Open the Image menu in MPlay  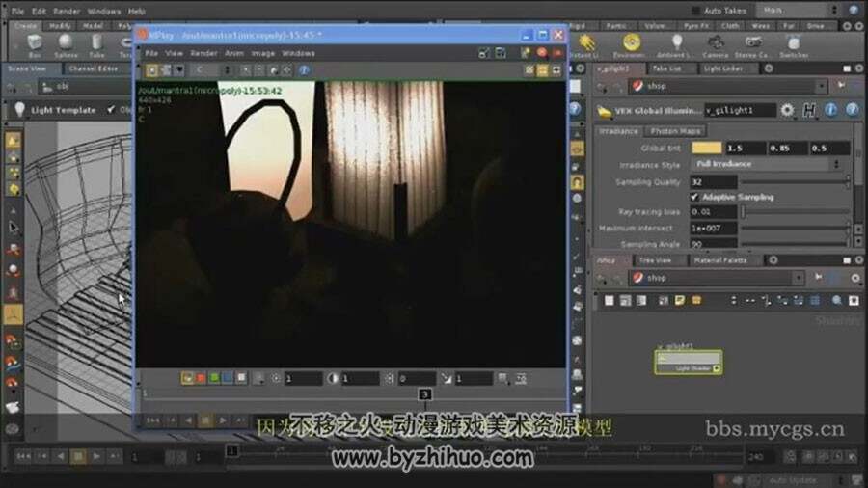pos(263,53)
